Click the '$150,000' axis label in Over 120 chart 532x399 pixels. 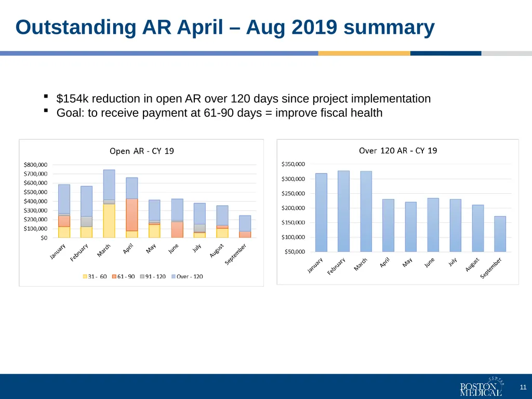293,222
